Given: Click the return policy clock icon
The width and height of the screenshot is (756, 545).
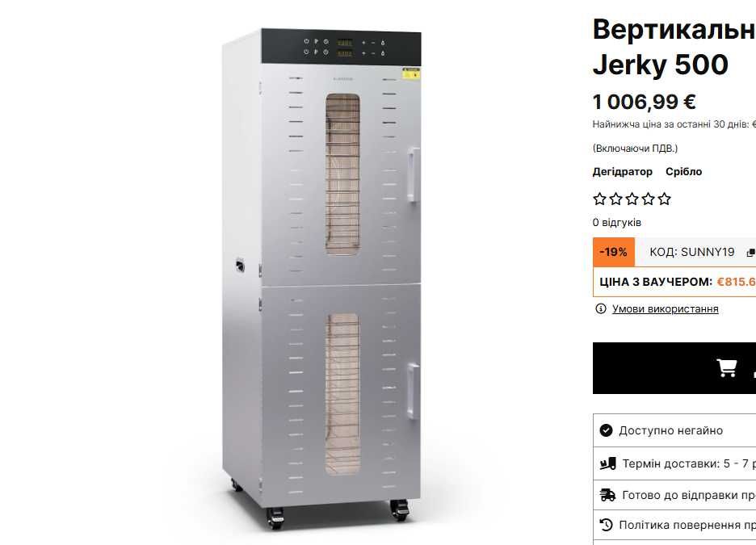Looking at the screenshot, I should coord(607,525).
